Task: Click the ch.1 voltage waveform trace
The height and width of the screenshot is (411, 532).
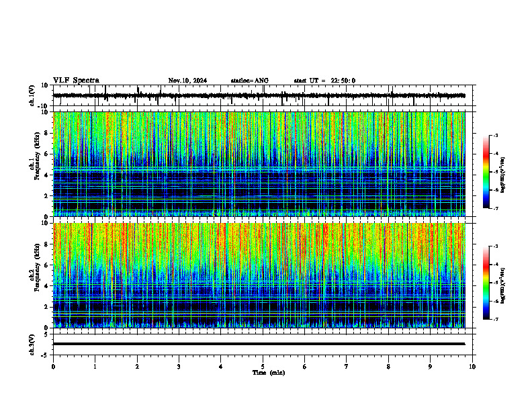Action: click(x=259, y=95)
